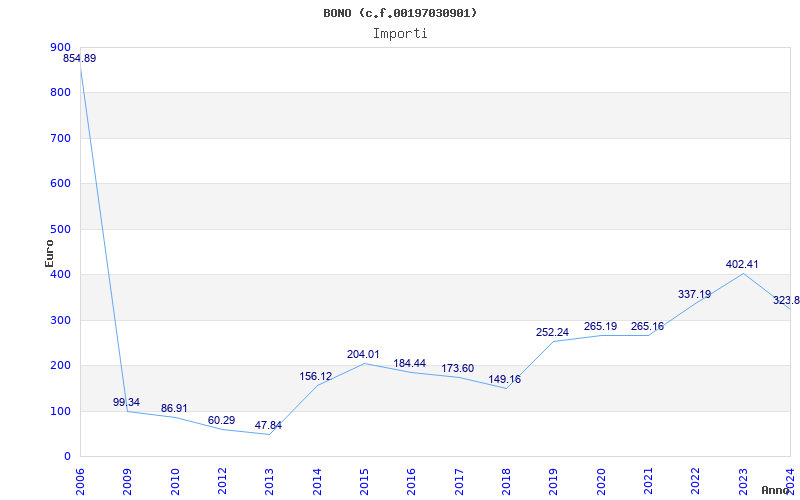Click the 2021 year axis label
Image resolution: width=800 pixels, height=500 pixels.
648,482
